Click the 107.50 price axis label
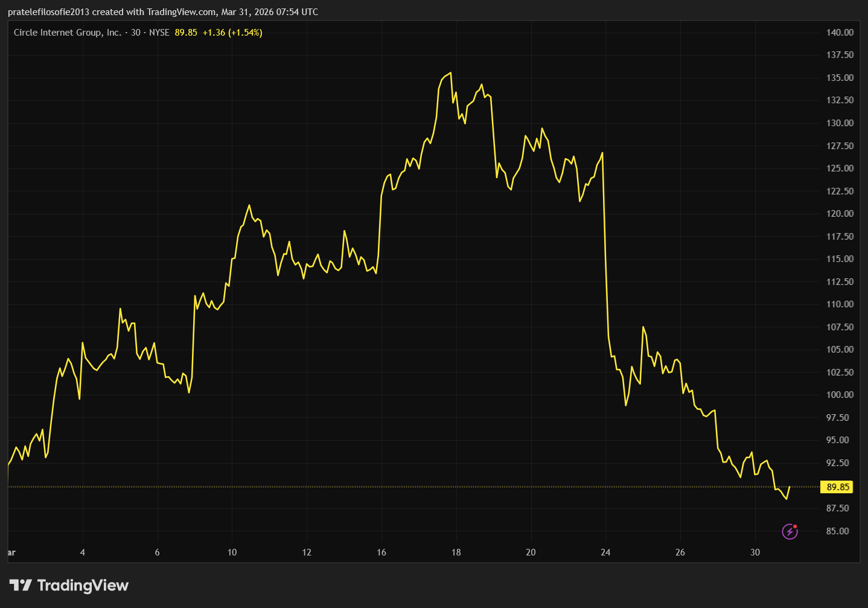This screenshot has width=868, height=608. (x=840, y=327)
